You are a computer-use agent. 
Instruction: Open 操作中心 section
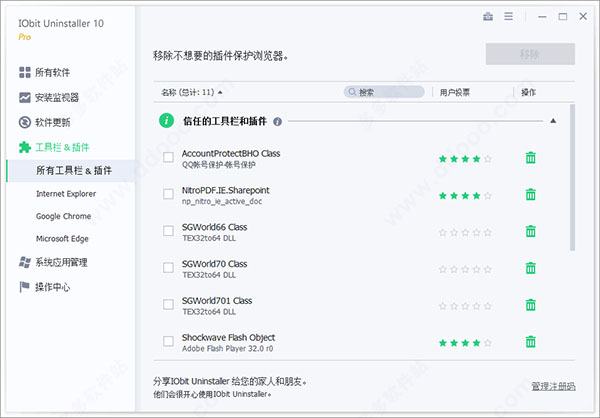tap(52, 287)
